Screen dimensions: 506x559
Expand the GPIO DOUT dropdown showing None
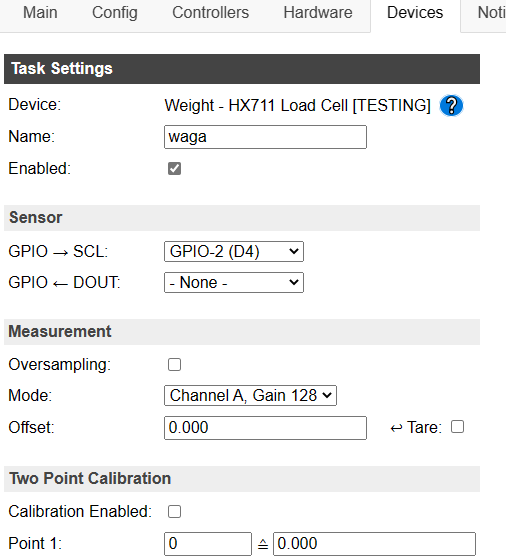click(234, 282)
